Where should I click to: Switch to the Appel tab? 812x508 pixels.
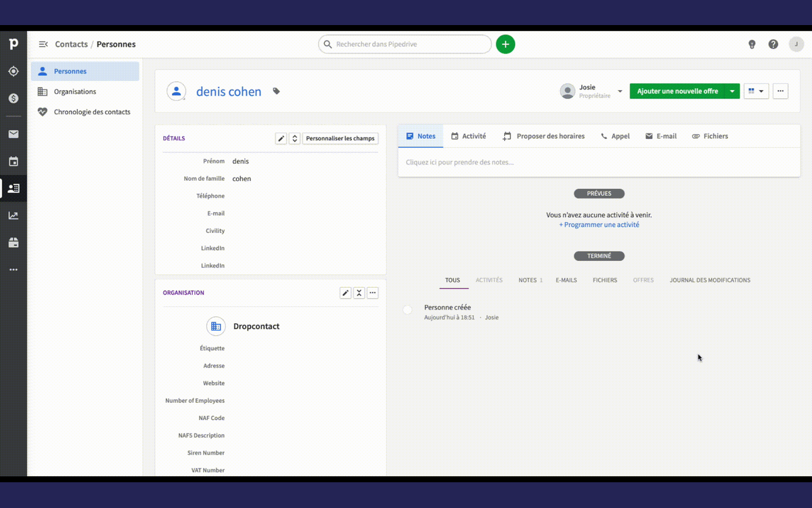point(615,136)
